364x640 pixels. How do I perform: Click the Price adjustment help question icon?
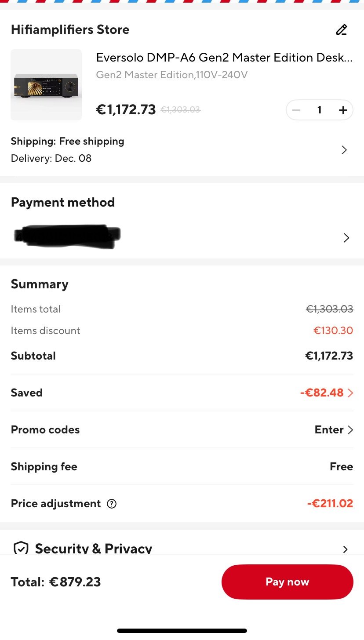coord(112,504)
